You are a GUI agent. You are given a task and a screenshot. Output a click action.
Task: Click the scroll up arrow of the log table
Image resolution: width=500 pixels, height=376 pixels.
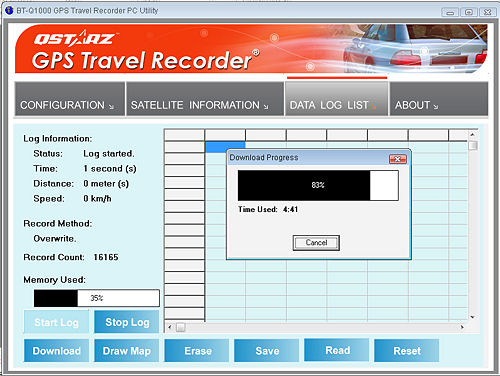pyautogui.click(x=472, y=134)
